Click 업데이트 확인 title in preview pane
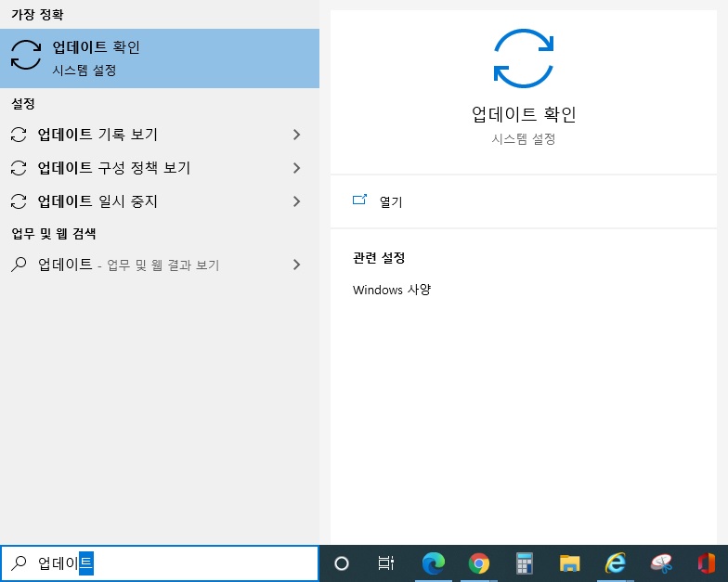The image size is (728, 582). 524,114
